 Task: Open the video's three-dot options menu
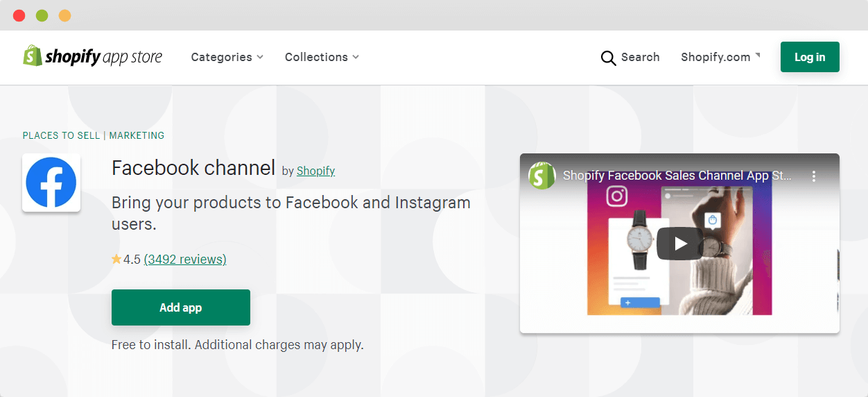[x=814, y=176]
